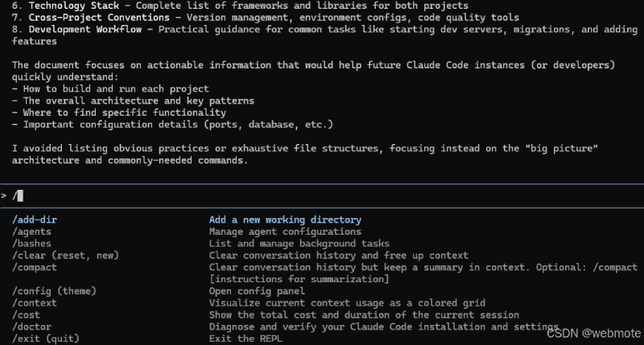Pick the /bashes command

[x=31, y=243]
